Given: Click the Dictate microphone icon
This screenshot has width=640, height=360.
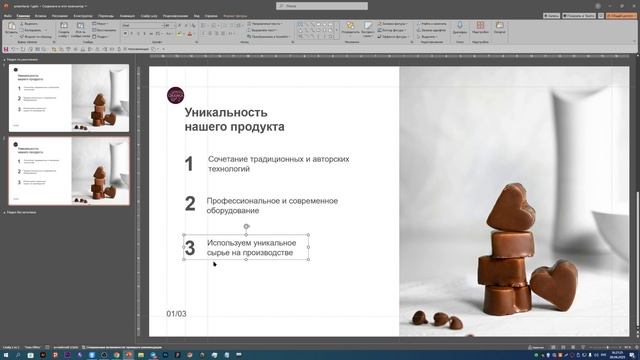Looking at the screenshot, I should pos(460,25).
